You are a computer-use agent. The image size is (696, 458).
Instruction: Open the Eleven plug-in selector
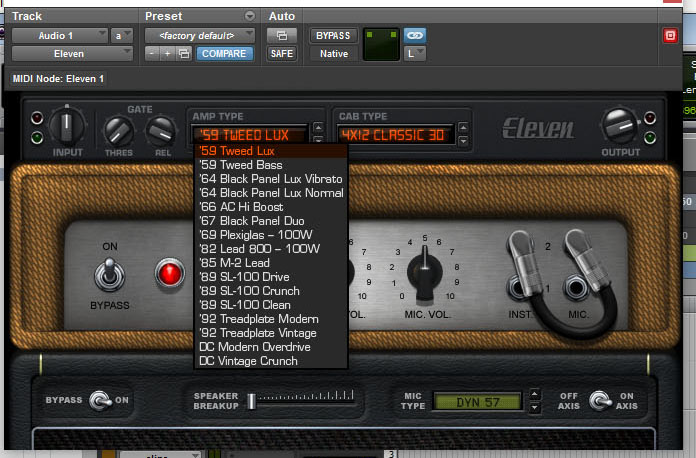click(x=72, y=54)
